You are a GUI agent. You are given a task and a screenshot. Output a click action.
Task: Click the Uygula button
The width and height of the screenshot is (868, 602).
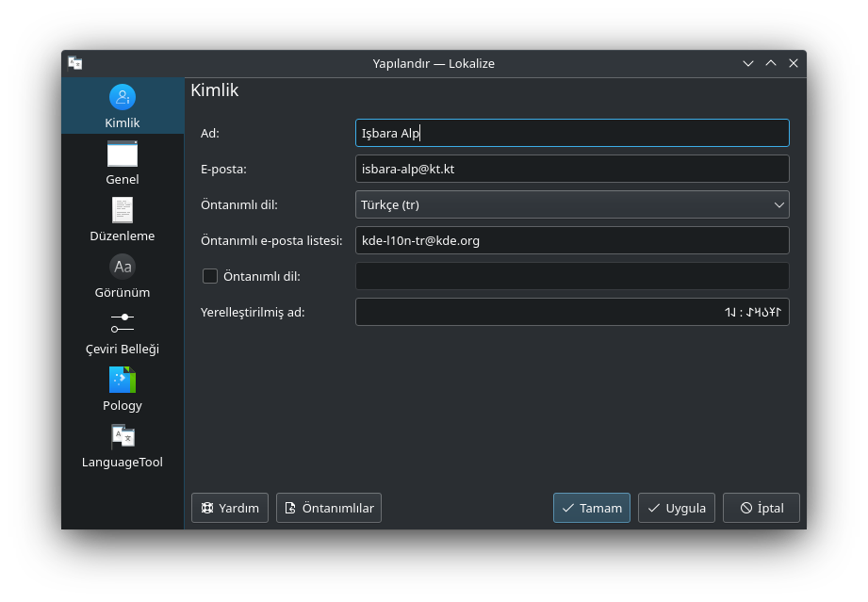tap(677, 508)
